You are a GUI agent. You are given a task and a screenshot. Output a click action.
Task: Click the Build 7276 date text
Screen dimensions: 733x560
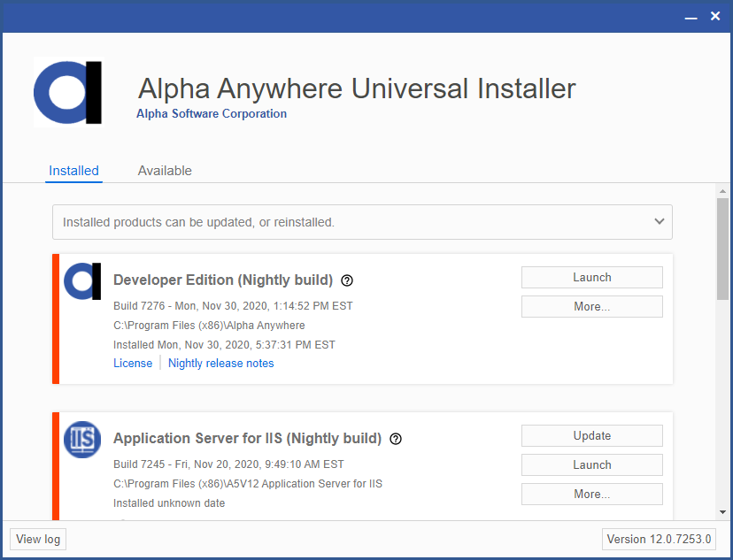click(233, 306)
